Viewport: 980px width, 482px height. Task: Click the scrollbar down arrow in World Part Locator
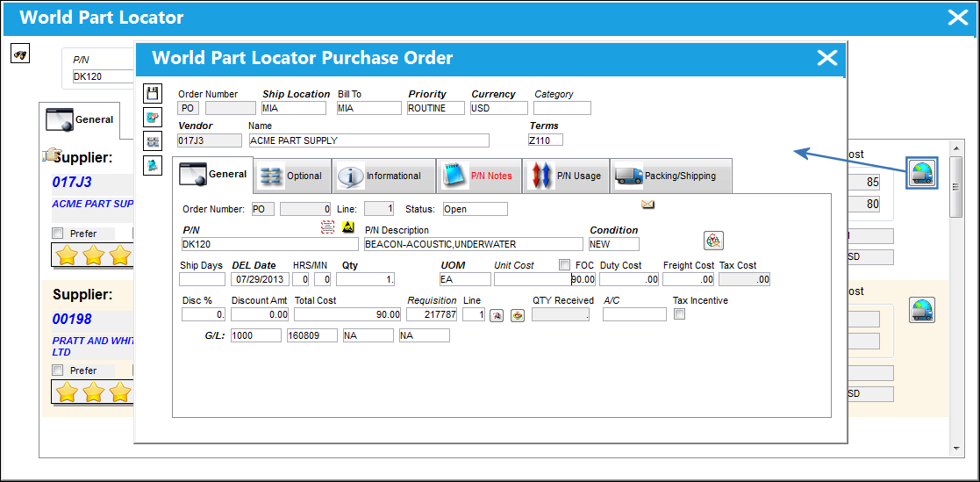955,449
